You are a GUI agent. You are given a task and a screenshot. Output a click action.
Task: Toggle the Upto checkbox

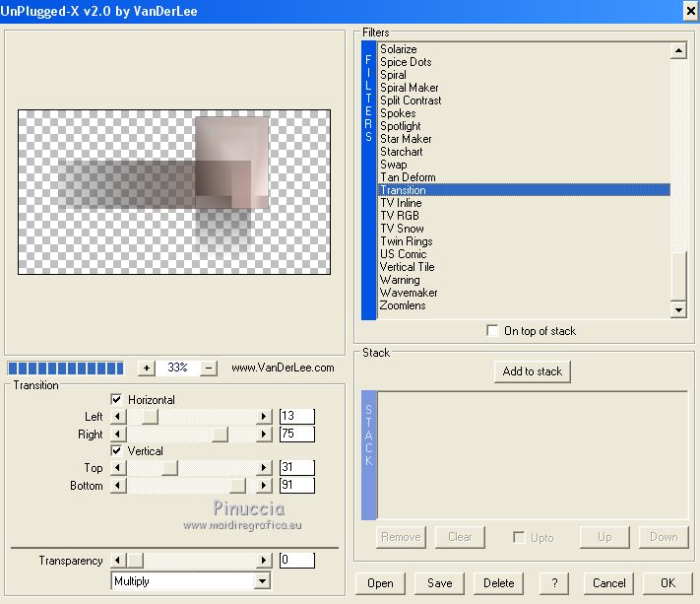519,537
